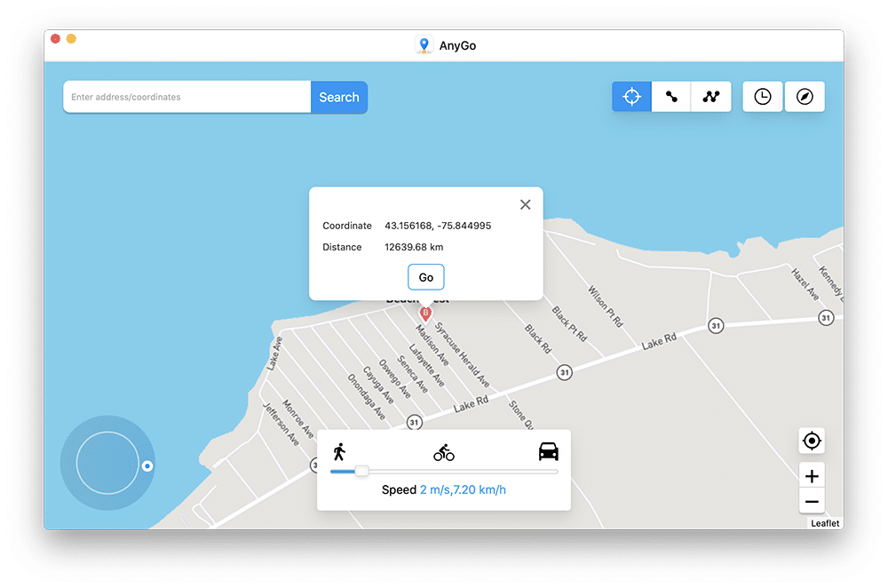
Task: Click the Lafayette Ave street label
Action: pyautogui.click(x=426, y=365)
